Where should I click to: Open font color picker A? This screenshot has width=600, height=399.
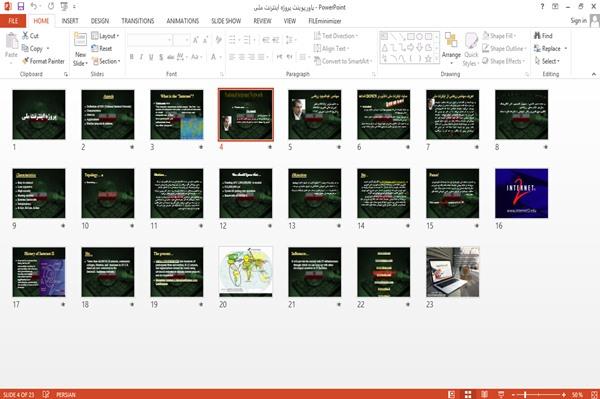click(213, 57)
